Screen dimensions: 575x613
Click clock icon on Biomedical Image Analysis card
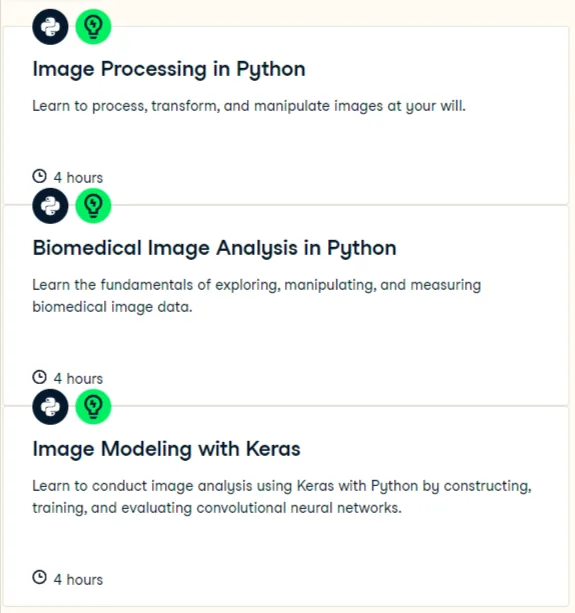point(39,377)
